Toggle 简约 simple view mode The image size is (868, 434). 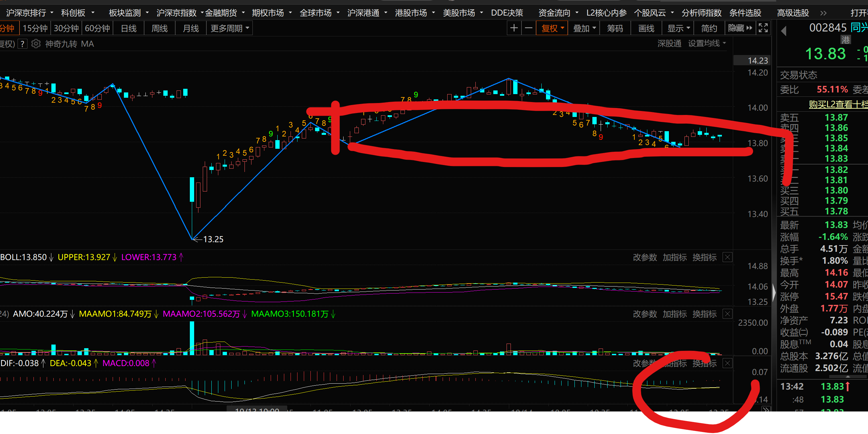pyautogui.click(x=709, y=28)
